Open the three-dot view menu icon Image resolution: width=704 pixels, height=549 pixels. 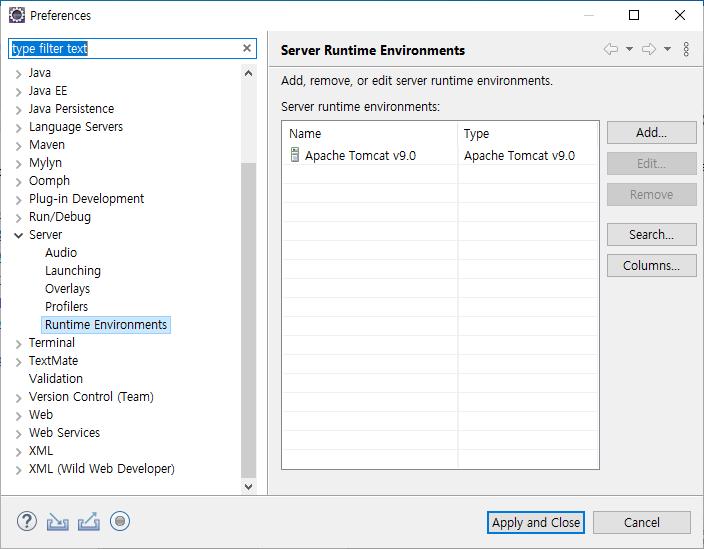coord(686,49)
